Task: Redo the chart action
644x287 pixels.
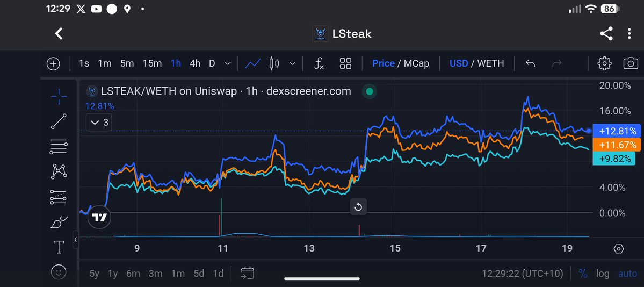Action: [556, 64]
